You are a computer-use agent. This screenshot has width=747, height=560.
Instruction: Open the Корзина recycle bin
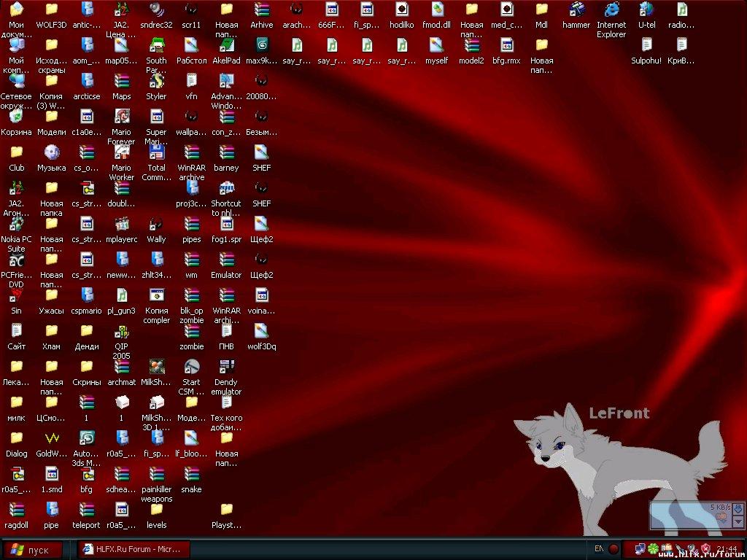coord(16,117)
